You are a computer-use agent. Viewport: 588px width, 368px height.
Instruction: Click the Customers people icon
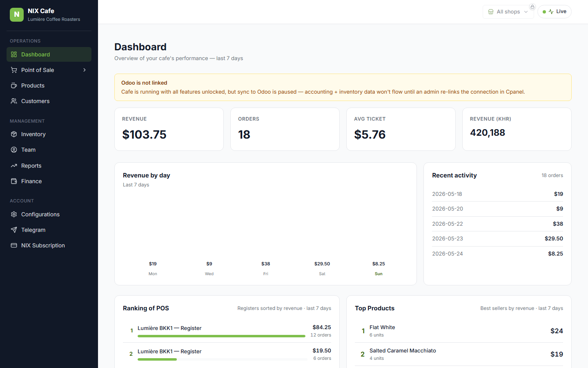(14, 101)
